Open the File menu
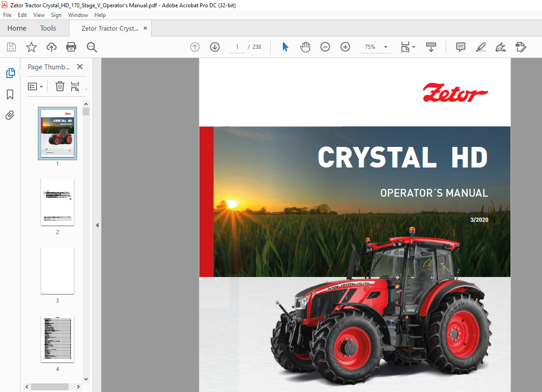 point(7,15)
